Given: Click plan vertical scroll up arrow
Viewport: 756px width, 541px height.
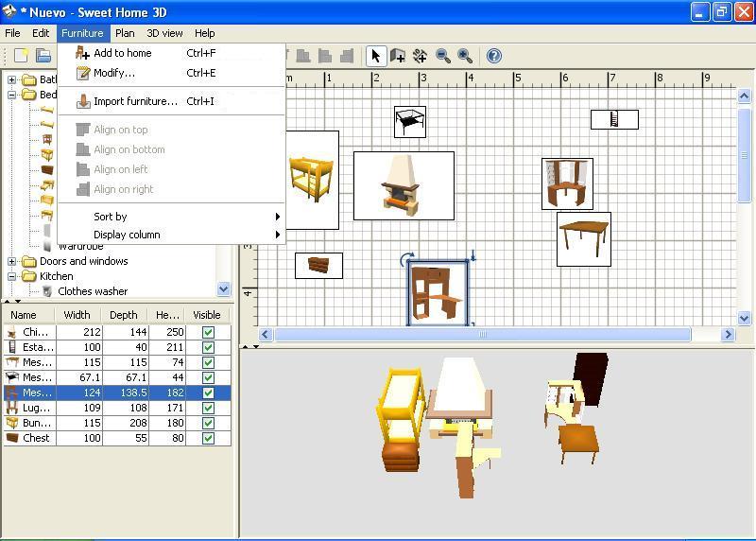Looking at the screenshot, I should coord(744,96).
